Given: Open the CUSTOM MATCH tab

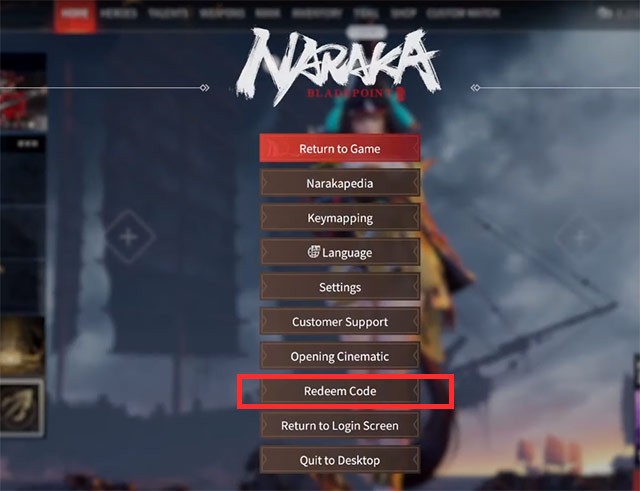Looking at the screenshot, I should tap(463, 13).
